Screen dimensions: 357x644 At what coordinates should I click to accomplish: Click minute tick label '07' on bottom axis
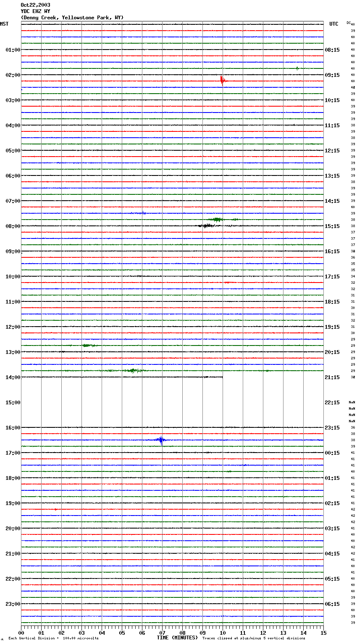(162, 633)
